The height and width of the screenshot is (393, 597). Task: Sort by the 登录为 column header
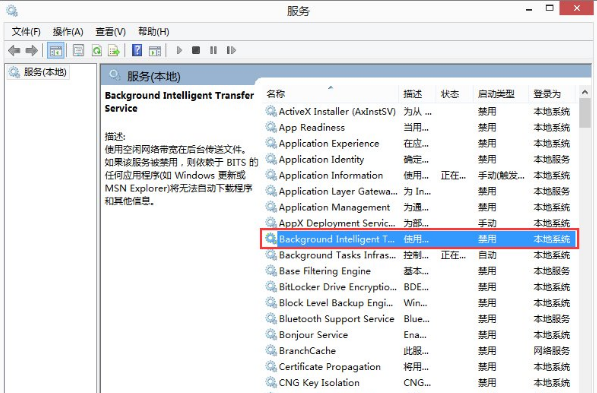pos(552,94)
